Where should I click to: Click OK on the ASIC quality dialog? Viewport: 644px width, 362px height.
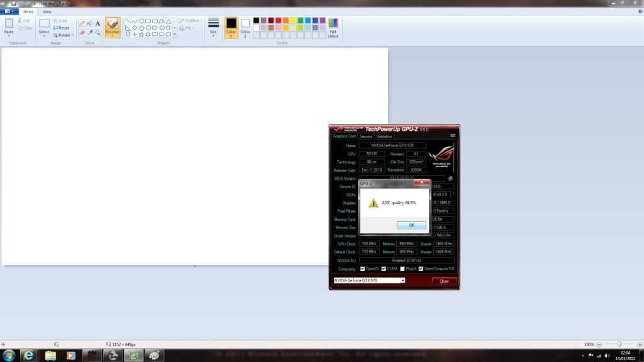pyautogui.click(x=411, y=226)
